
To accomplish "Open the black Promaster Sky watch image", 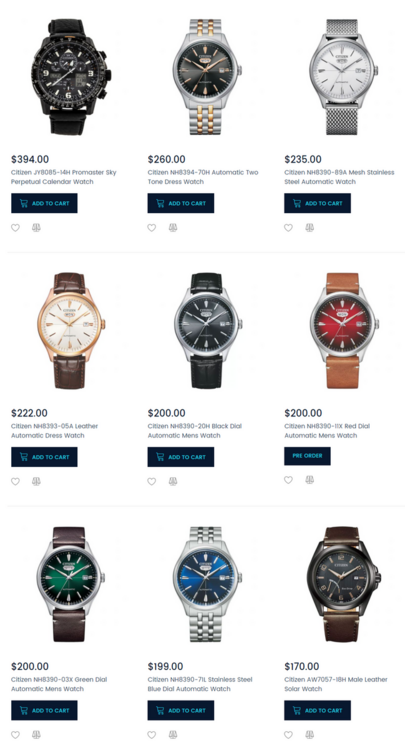I will [70, 77].
